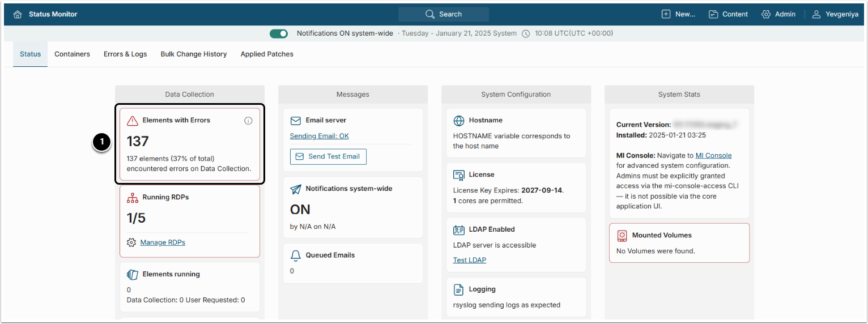Open the Yevgeniya user menu
The height and width of the screenshot is (324, 868).
click(835, 14)
